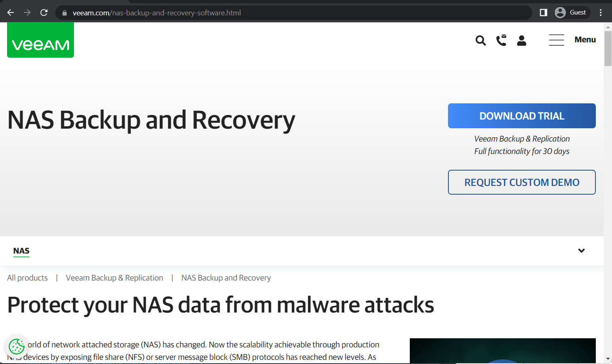Expand the NAS section chevron

tap(581, 251)
